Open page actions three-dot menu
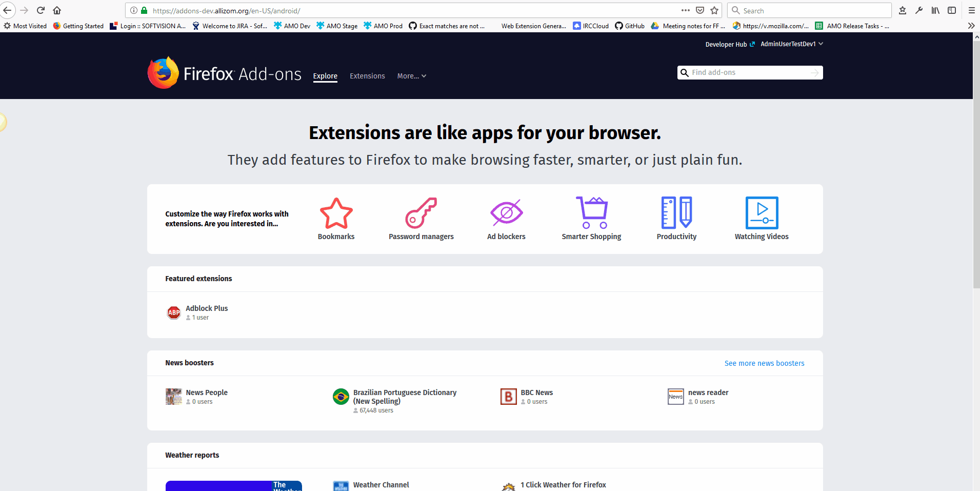The width and height of the screenshot is (980, 491). (686, 10)
